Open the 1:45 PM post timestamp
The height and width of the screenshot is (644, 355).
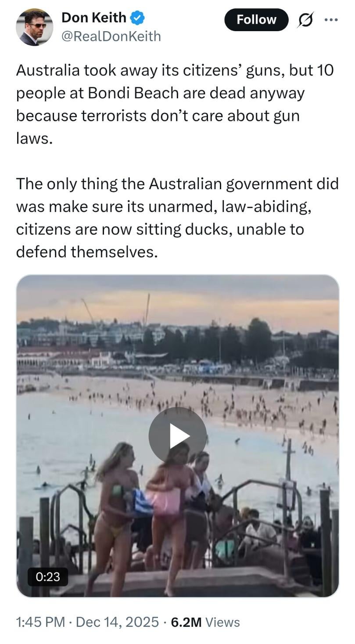40,622
